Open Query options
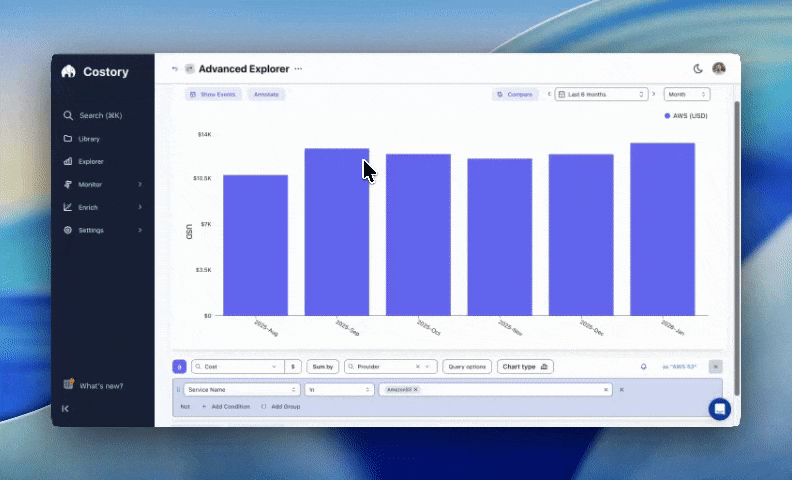 tap(467, 366)
